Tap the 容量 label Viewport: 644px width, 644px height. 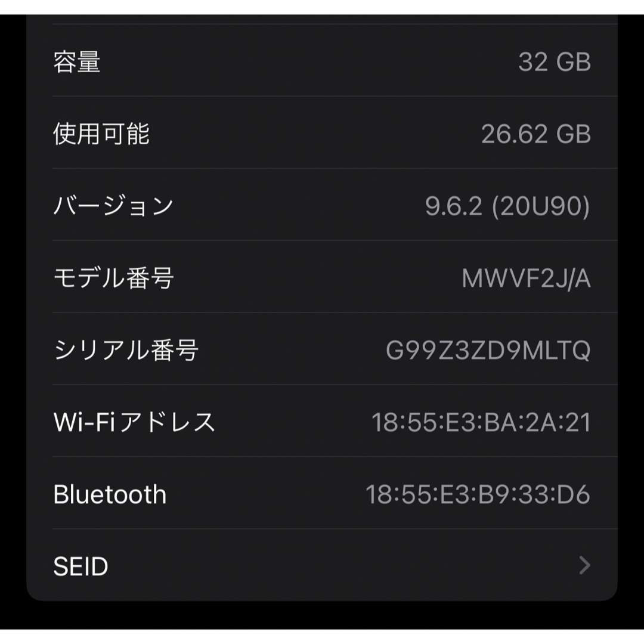(x=77, y=62)
